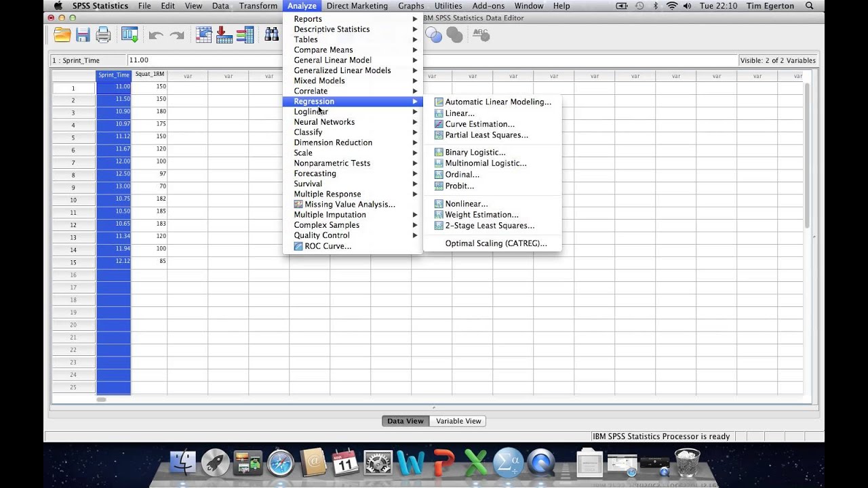Screen dimensions: 868x488
Task: Click the Go to case toolbar icon
Action: point(203,35)
